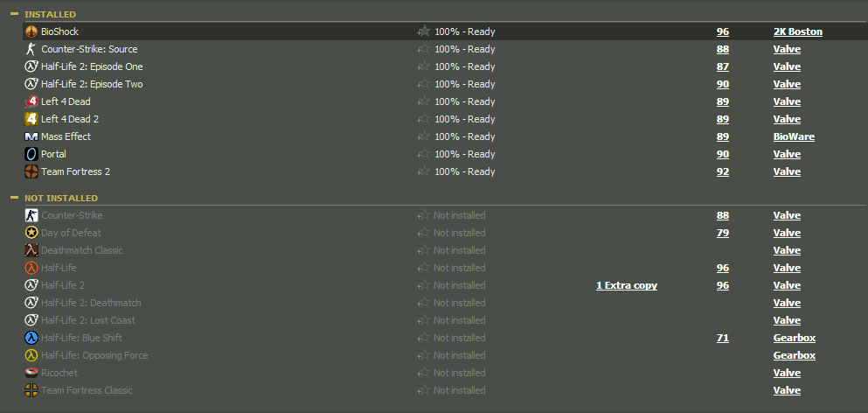
Task: Open the Metascore 92 for Team Fortress 2
Action: [722, 171]
